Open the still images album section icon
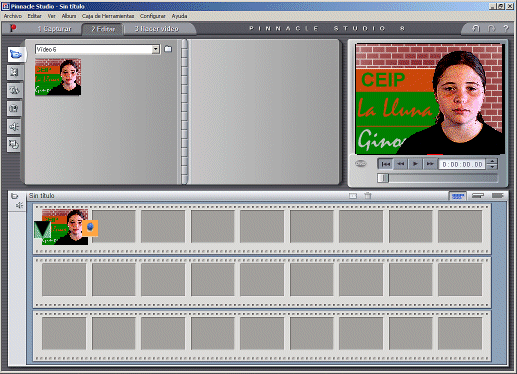This screenshot has width=517, height=374. pos(14,108)
